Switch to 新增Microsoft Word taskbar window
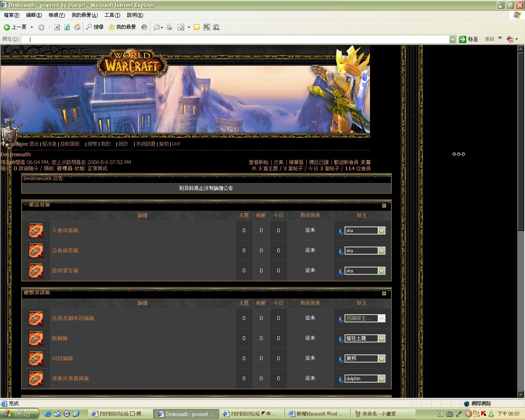This screenshot has height=420, width=525. 317,414
